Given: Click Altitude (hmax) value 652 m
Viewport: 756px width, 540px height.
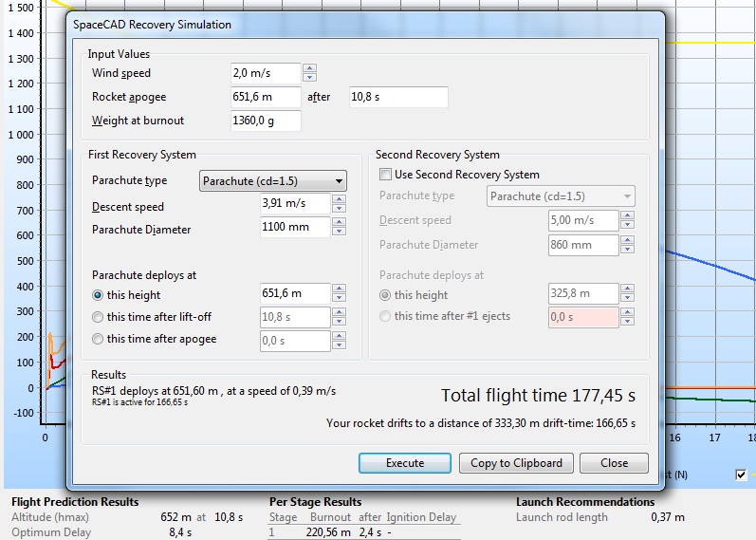Looking at the screenshot, I should [176, 517].
